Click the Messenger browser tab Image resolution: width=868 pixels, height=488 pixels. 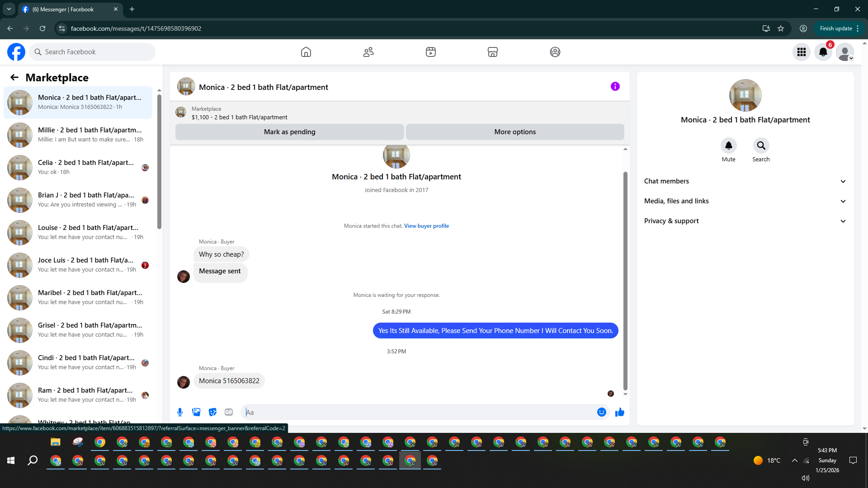pos(70,9)
